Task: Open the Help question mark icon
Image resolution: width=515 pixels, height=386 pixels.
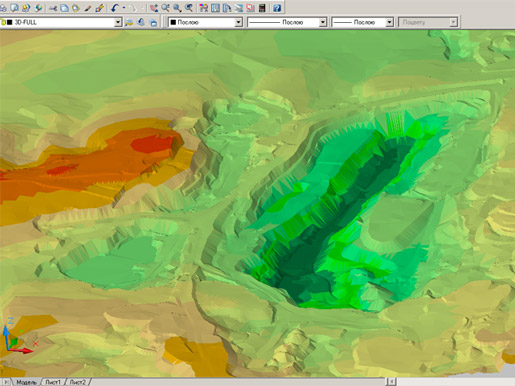Action: click(x=277, y=8)
